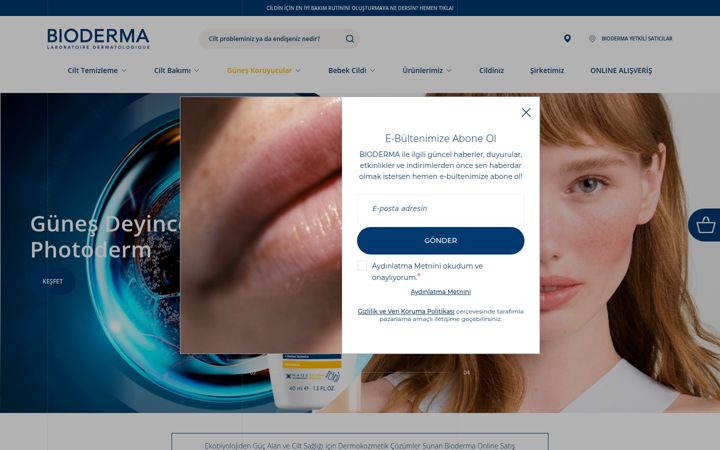Viewport: 720px width, 450px height.
Task: Click the GÖNDER button
Action: pyautogui.click(x=440, y=241)
